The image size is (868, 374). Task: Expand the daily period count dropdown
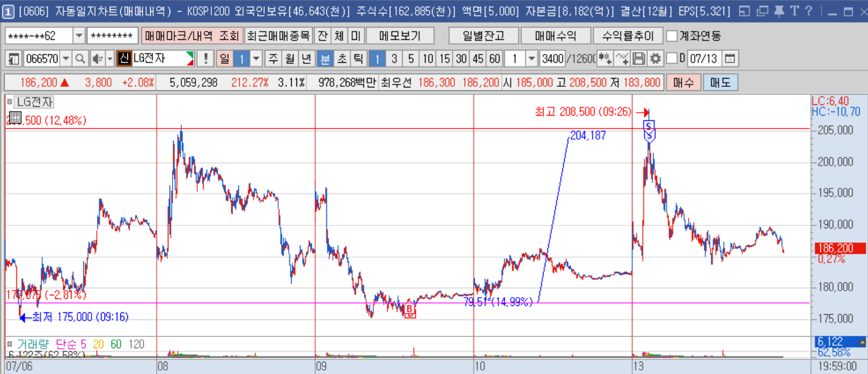click(256, 59)
